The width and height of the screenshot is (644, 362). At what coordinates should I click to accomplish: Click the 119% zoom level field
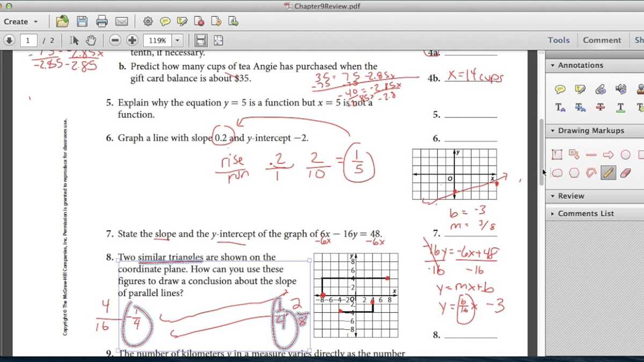click(x=158, y=40)
